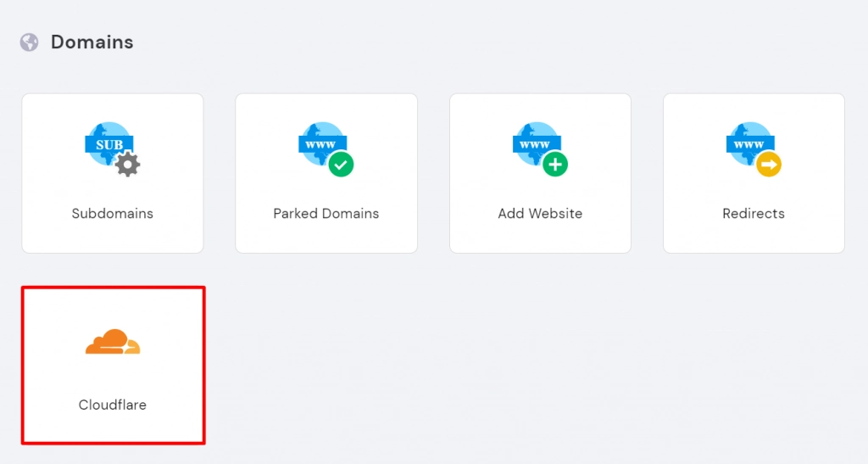Viewport: 868px width, 464px height.
Task: Open the Subdomains globe icon
Action: (x=113, y=149)
